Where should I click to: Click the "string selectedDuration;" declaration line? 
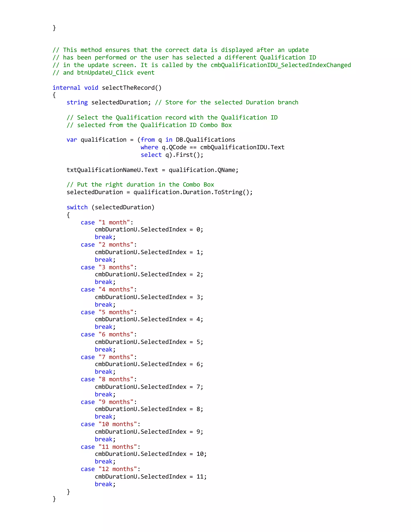point(182,102)
